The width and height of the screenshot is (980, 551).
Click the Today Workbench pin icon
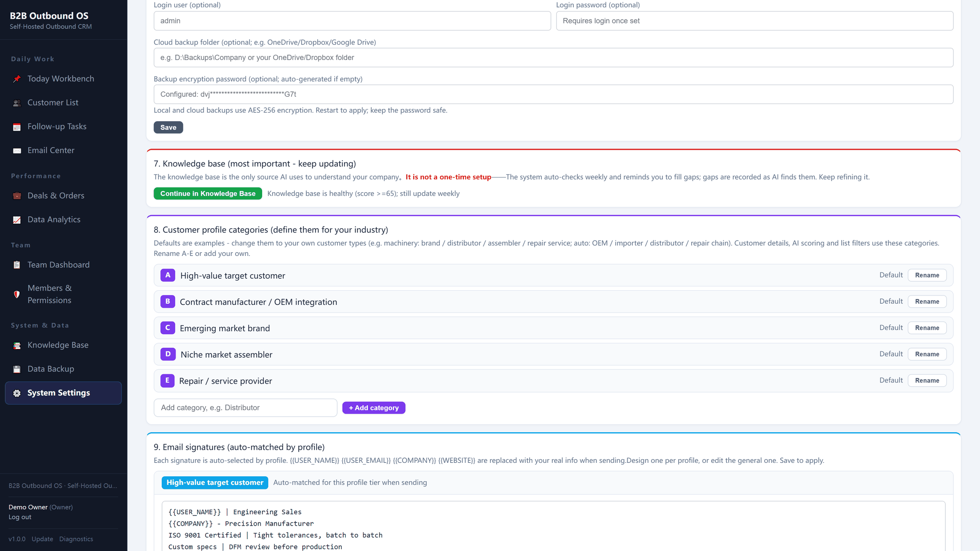coord(17,79)
